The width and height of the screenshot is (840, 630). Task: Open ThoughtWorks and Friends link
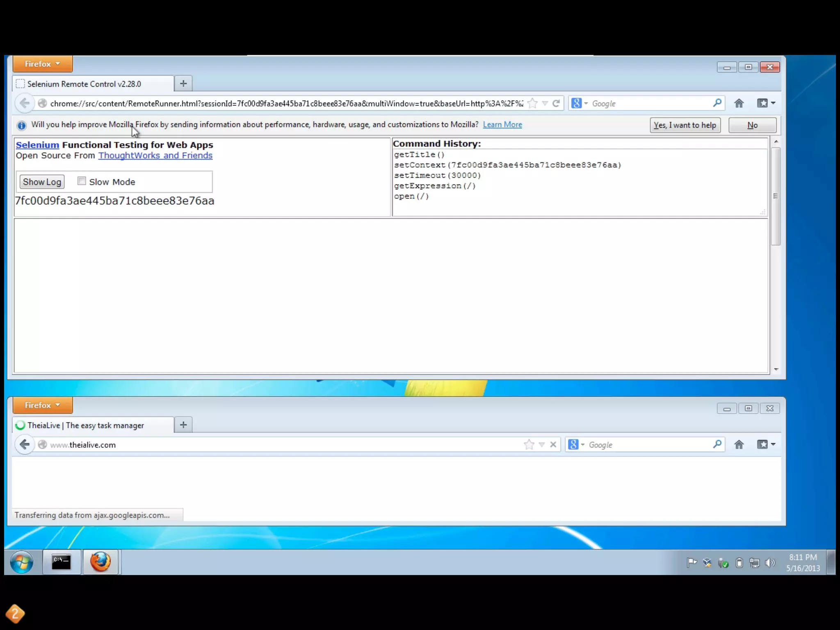[155, 155]
